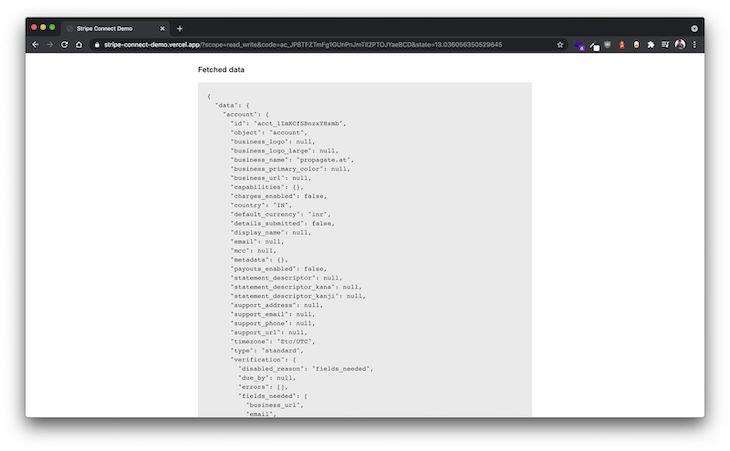
Task: Open the media control playlist icon
Action: (665, 45)
